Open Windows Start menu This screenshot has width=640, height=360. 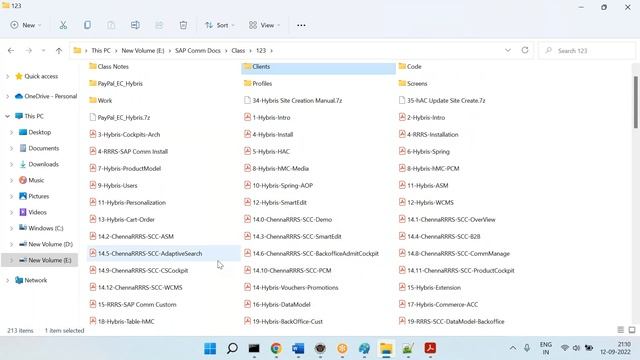coord(210,348)
